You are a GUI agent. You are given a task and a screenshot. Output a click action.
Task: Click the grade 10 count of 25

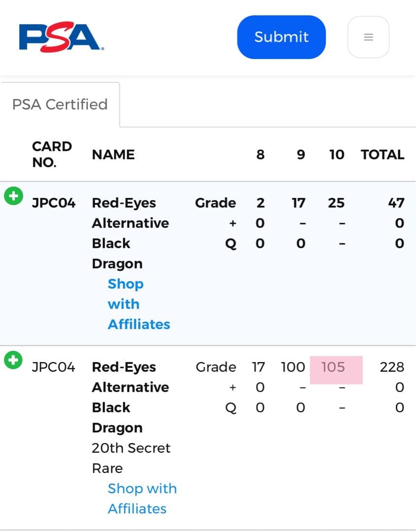tap(336, 203)
